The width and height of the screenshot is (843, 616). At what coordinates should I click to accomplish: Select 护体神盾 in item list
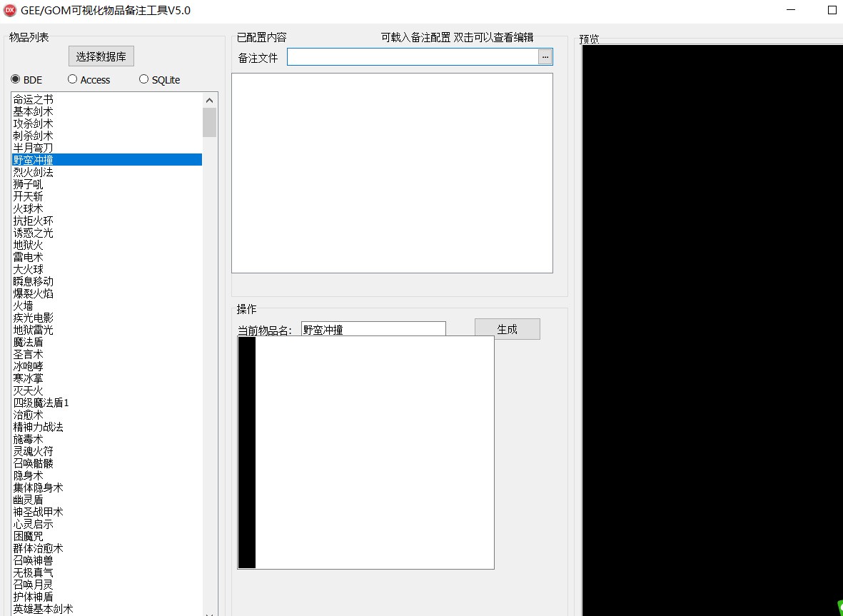107,597
